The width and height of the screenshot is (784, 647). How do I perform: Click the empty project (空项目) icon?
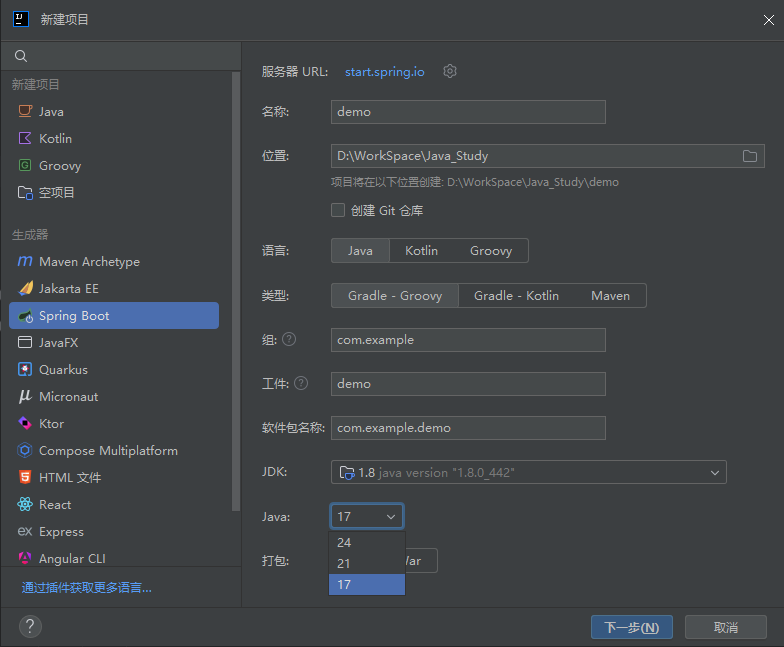(x=25, y=192)
